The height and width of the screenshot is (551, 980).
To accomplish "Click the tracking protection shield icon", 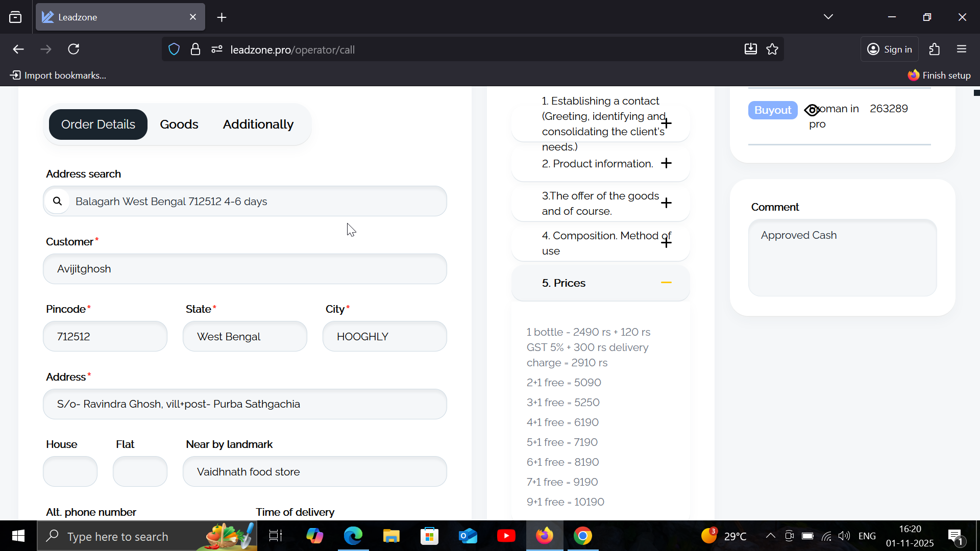I will click(174, 49).
